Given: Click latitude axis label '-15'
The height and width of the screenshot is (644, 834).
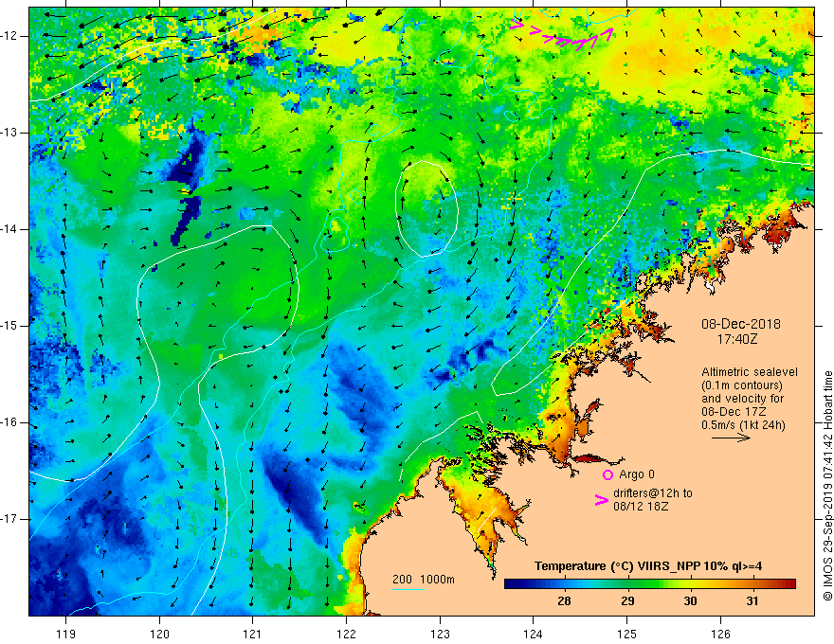Looking at the screenshot, I should pos(9,326).
